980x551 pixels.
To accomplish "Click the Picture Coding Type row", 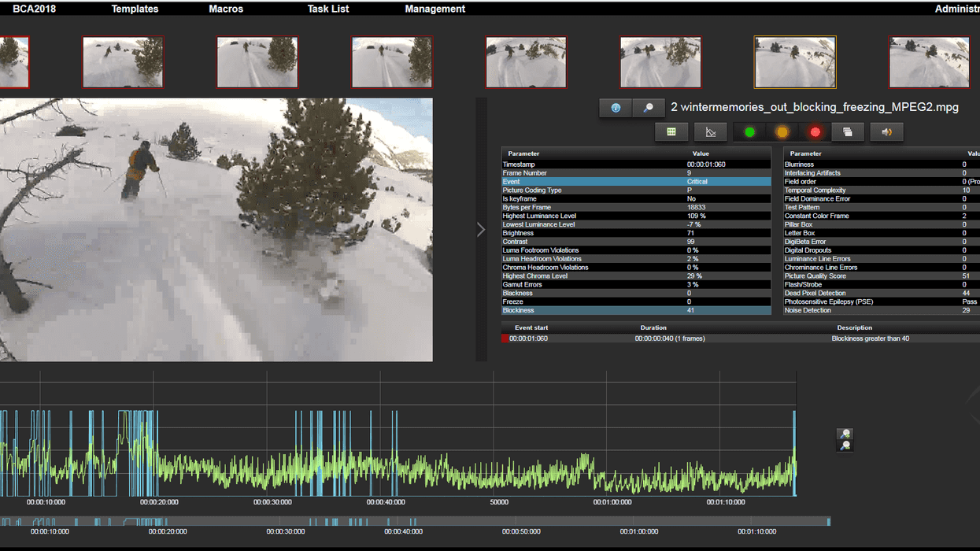I will click(636, 190).
